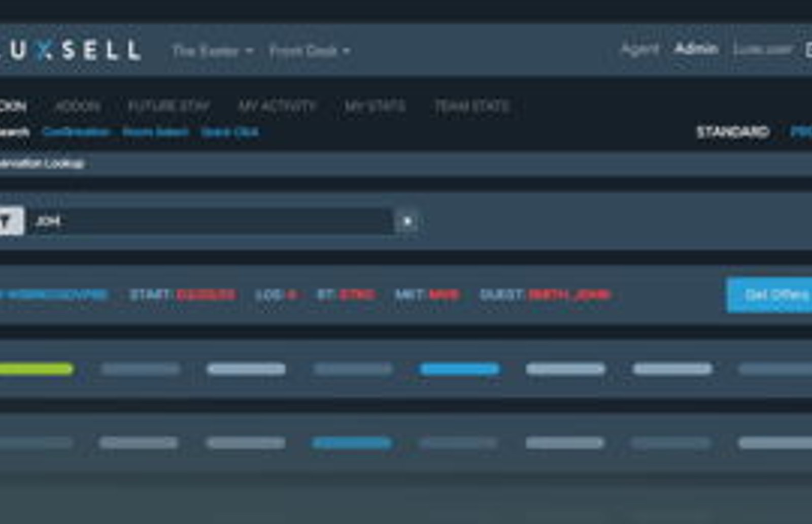The height and width of the screenshot is (524, 812).
Task: Click the LOS value
Action: coord(292,295)
